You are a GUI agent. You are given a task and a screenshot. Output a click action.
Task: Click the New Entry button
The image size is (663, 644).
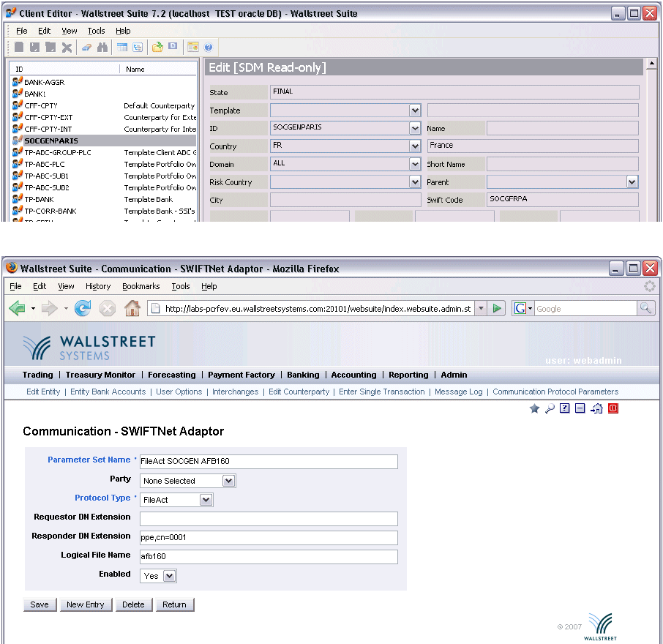tap(86, 604)
